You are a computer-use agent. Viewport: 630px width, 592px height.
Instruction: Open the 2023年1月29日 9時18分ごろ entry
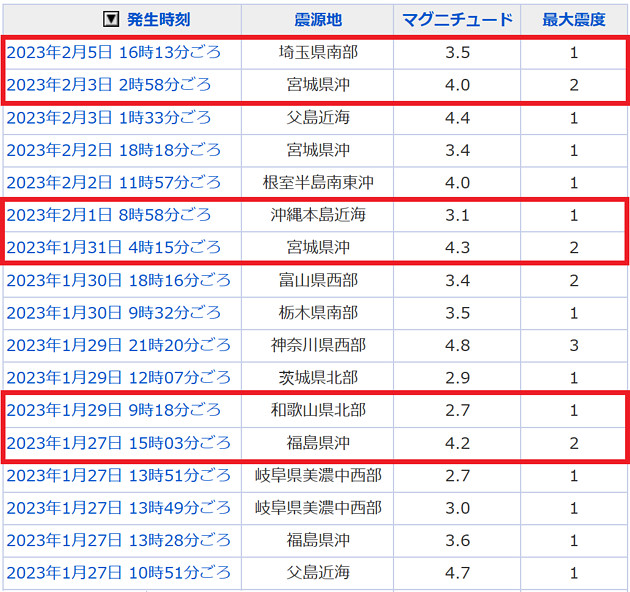(x=113, y=410)
